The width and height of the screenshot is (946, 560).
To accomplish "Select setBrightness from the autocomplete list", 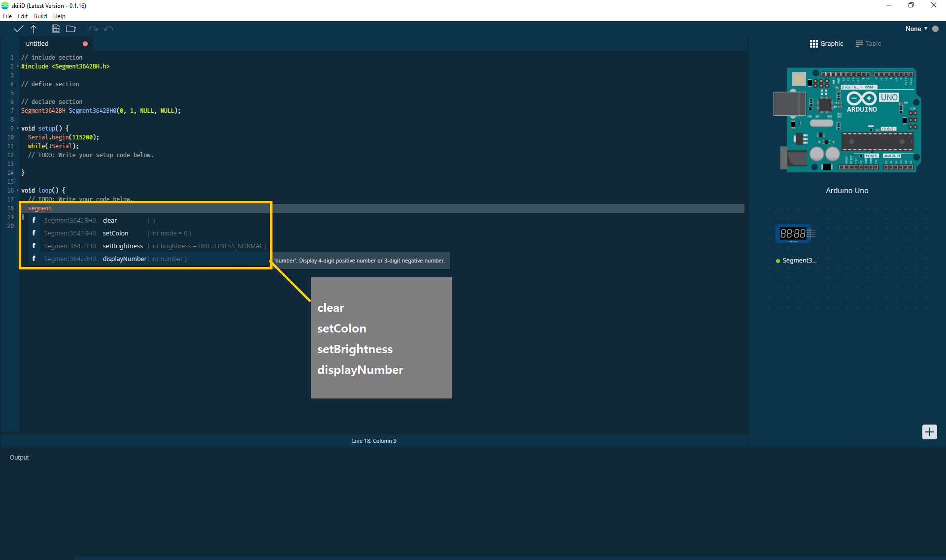I will pyautogui.click(x=122, y=246).
